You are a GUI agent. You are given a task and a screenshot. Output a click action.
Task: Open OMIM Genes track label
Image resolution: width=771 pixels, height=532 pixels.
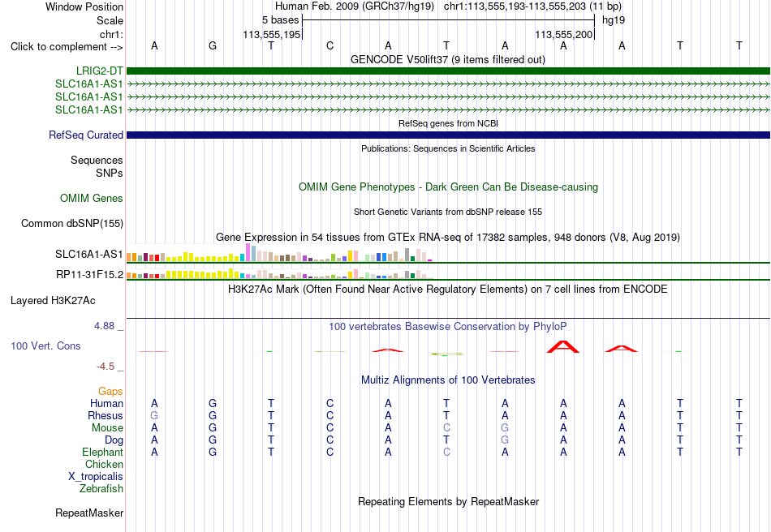pos(92,198)
